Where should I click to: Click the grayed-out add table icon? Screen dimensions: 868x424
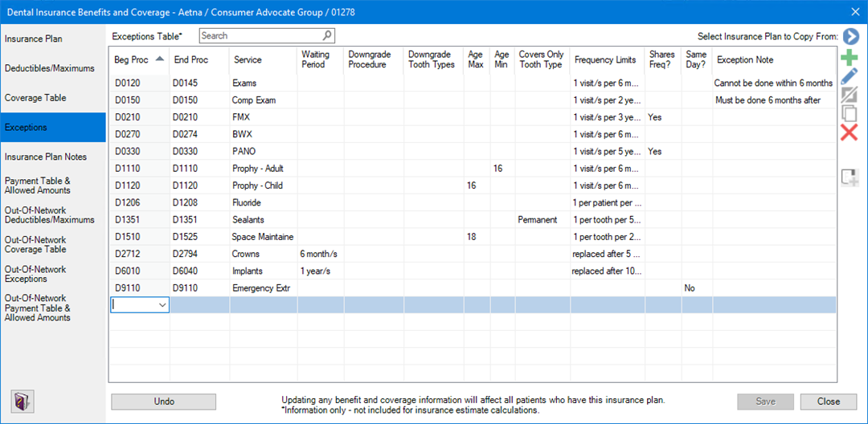tap(850, 177)
